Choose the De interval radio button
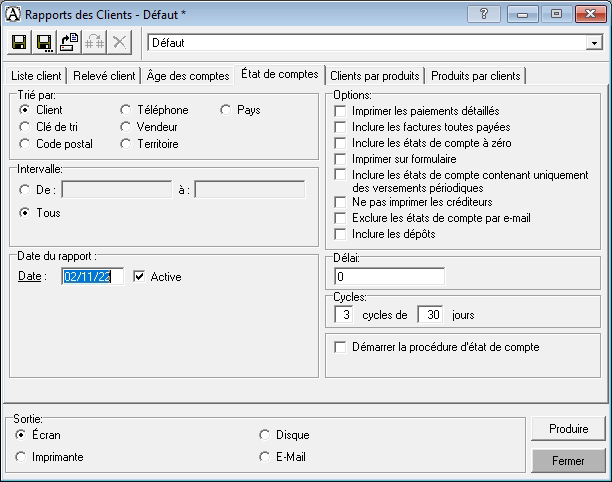The width and height of the screenshot is (612, 482). point(26,190)
